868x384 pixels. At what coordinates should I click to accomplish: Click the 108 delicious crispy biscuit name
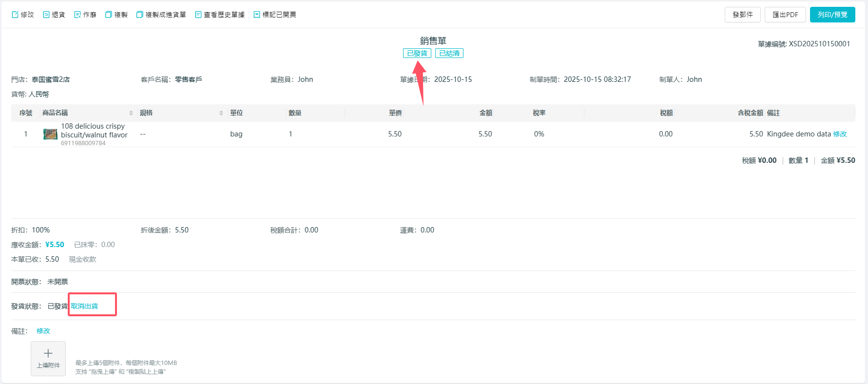(x=94, y=131)
